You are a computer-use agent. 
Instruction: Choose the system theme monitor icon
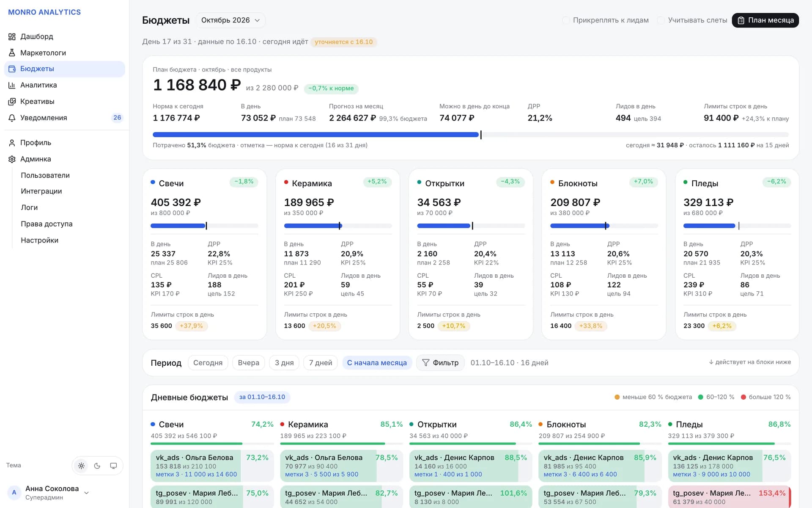(113, 466)
